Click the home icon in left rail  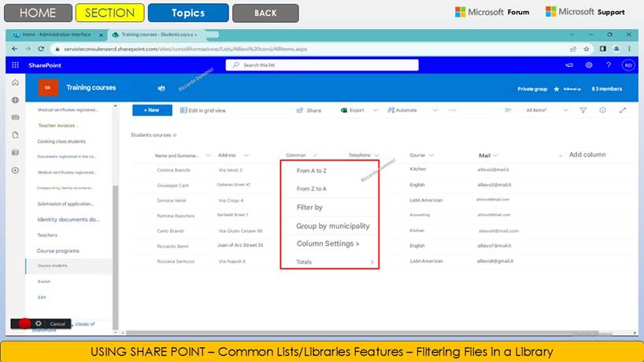16,83
